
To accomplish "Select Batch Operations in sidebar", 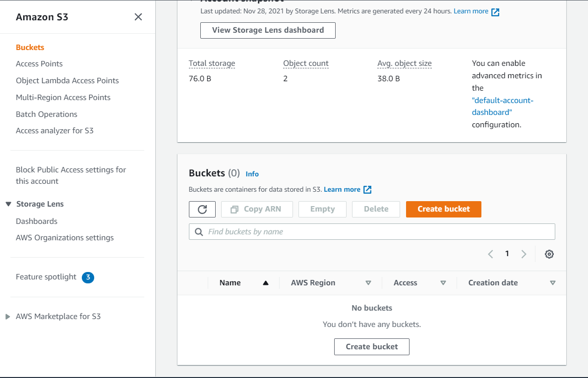I will (x=47, y=114).
